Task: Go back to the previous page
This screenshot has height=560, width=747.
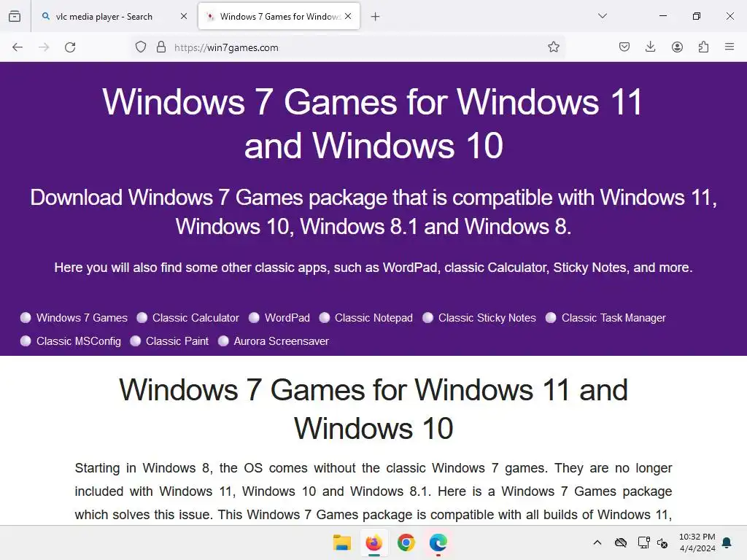Action: (x=18, y=47)
